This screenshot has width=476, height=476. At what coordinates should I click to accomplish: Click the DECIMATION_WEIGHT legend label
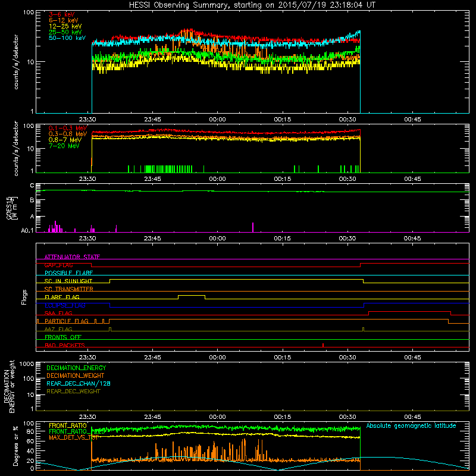[x=76, y=375]
